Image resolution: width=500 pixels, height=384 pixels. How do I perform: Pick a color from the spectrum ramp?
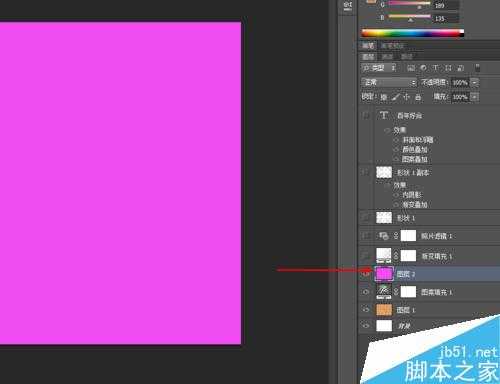413,33
